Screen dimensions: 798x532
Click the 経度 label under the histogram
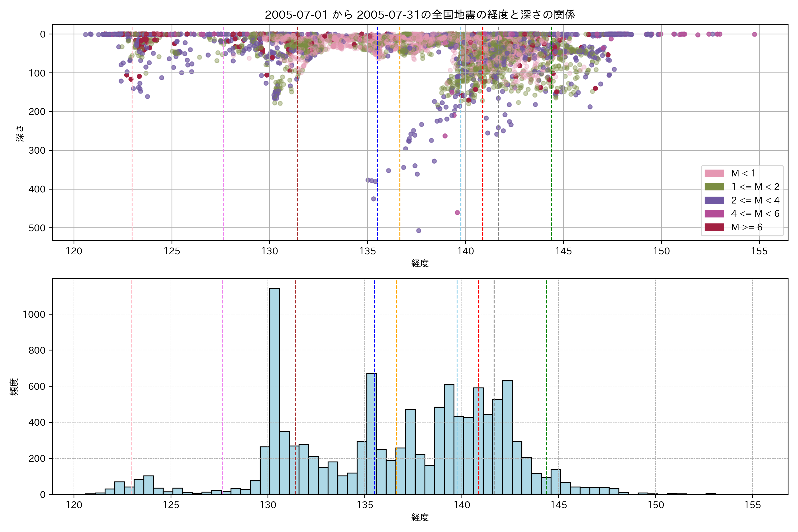(420, 517)
